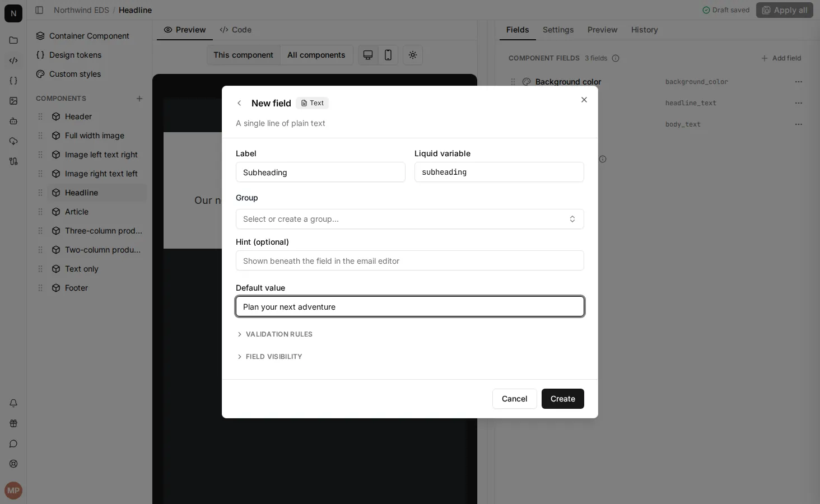
Task: Click the Hint input field
Action: tap(410, 260)
